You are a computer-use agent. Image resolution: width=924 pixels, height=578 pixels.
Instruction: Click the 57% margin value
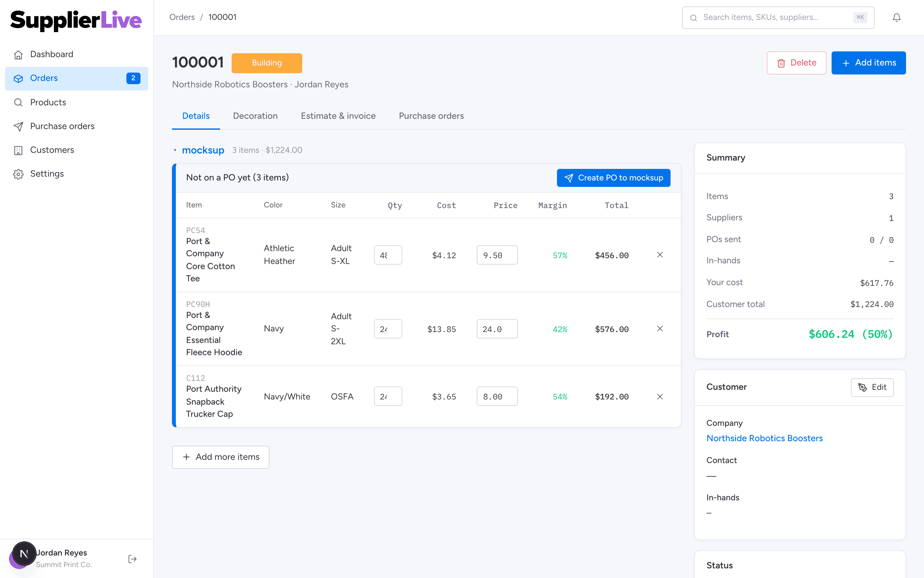click(560, 255)
